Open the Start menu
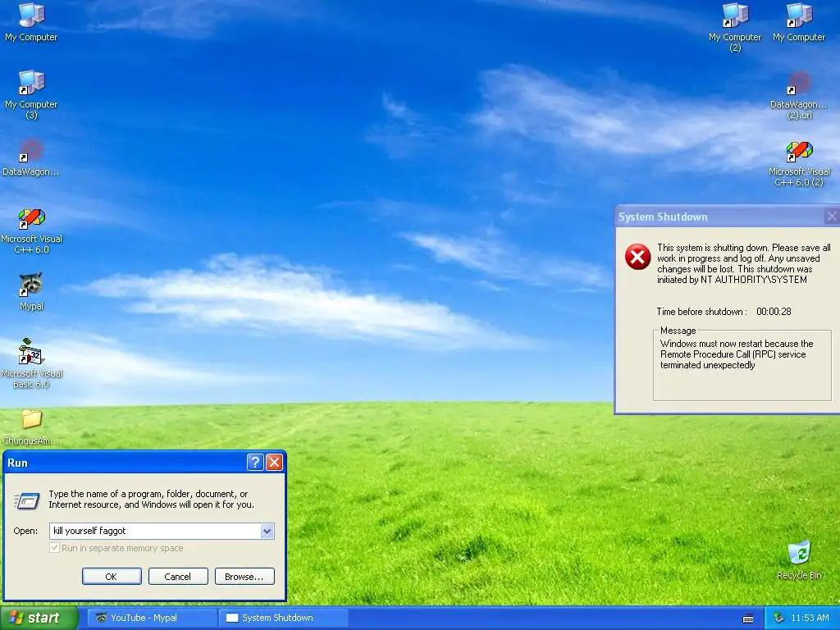 [x=39, y=618]
